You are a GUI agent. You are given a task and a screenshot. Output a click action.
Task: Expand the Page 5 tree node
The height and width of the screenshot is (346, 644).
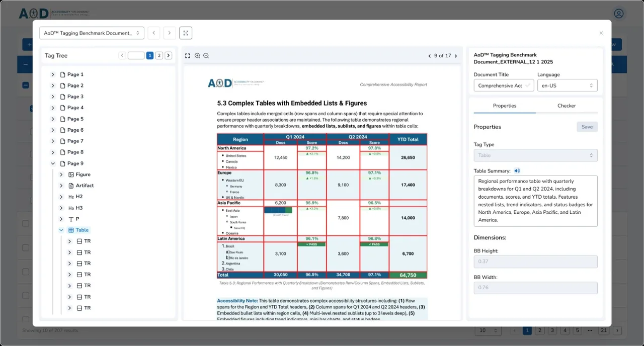pos(53,119)
